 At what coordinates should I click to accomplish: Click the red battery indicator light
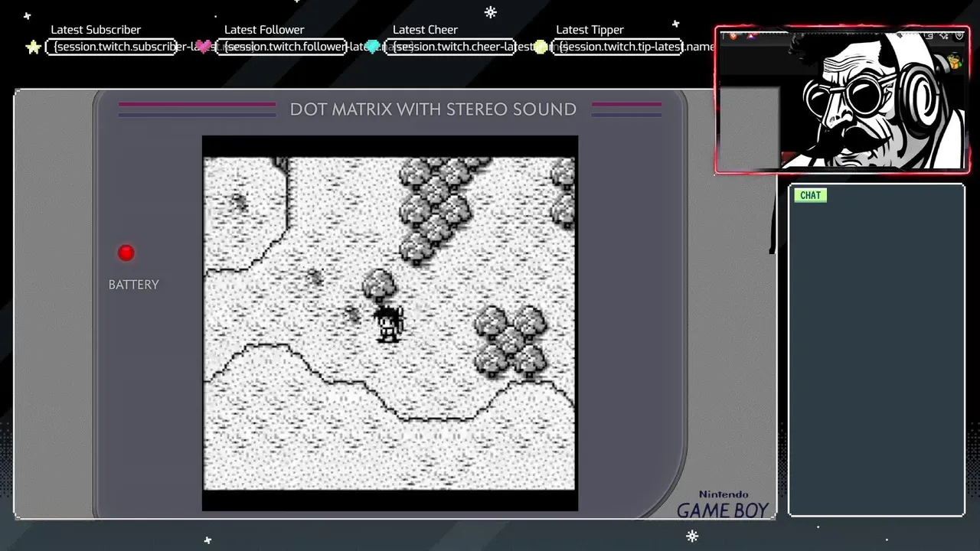tap(126, 253)
